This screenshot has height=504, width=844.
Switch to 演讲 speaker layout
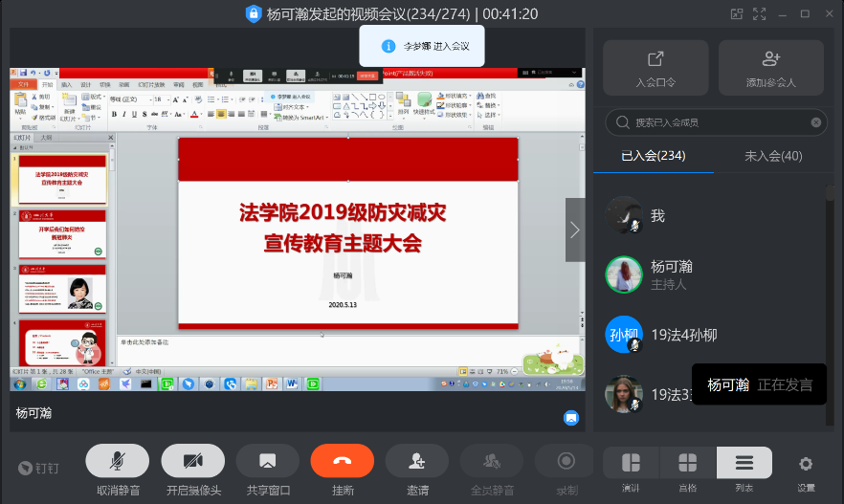(631, 463)
